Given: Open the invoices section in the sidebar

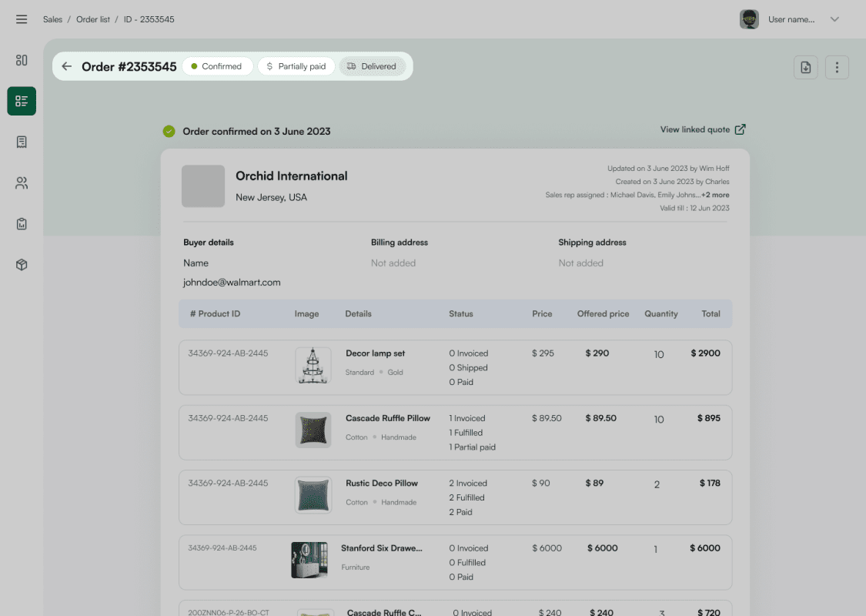Looking at the screenshot, I should pos(21,142).
